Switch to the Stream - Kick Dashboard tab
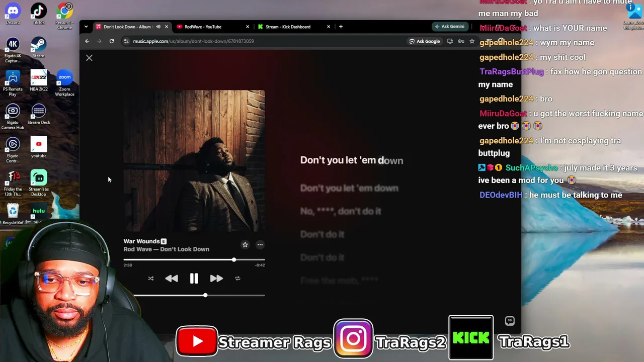Viewport: 644px width, 362px height. pyautogui.click(x=288, y=27)
